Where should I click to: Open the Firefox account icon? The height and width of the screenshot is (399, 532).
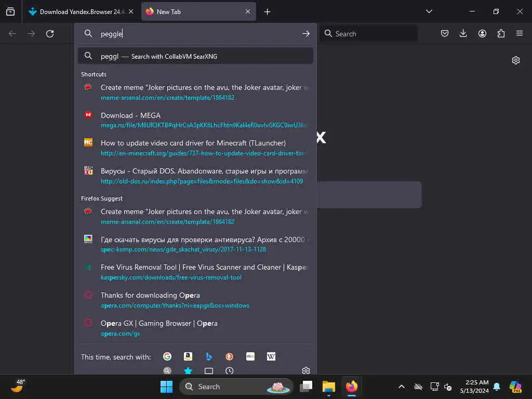[482, 33]
